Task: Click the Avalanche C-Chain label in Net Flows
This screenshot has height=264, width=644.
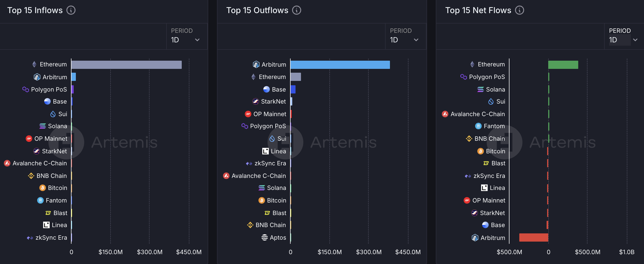Action: pos(478,114)
